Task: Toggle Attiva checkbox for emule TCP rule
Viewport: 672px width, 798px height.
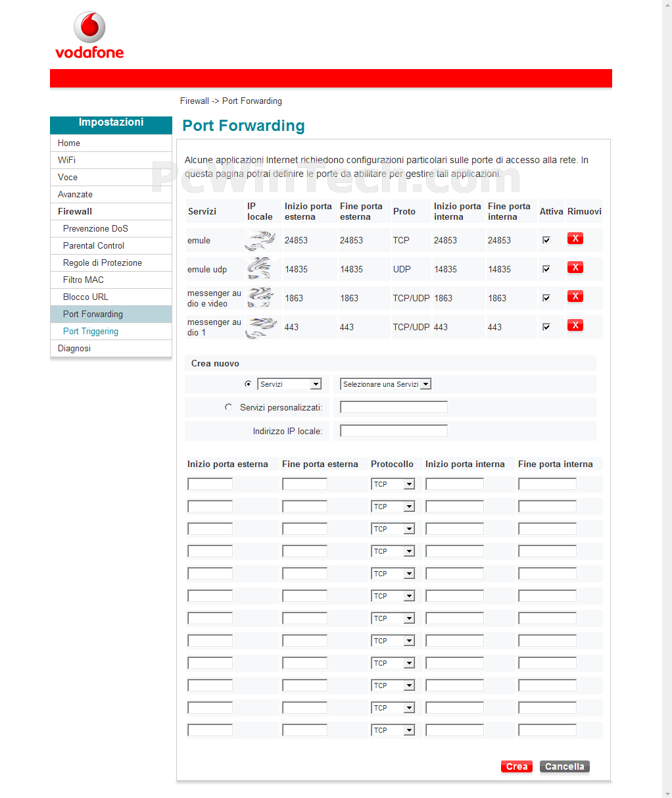Action: tap(546, 240)
